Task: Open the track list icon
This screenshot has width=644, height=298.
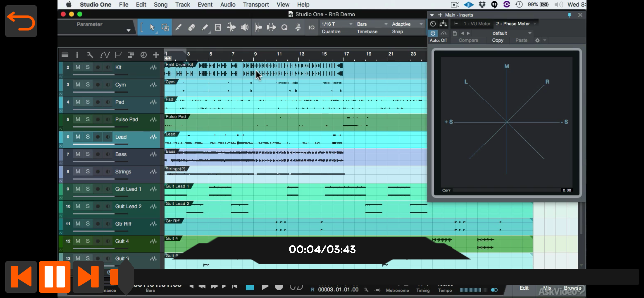Action: pos(65,55)
